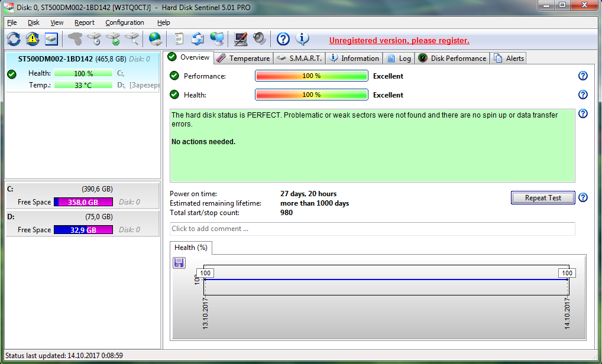This screenshot has width=602, height=364.
Task: Click help icon beside the Performance bar
Action: click(x=582, y=76)
